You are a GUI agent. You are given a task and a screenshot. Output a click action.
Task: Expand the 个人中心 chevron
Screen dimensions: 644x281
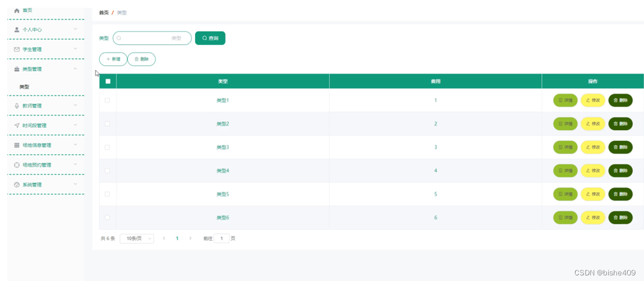(x=75, y=29)
